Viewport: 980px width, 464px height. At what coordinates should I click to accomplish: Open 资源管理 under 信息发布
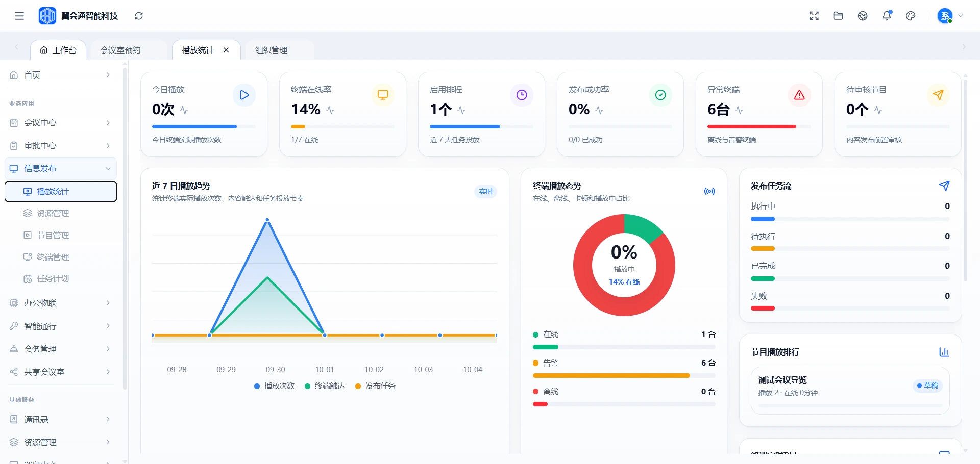point(61,213)
